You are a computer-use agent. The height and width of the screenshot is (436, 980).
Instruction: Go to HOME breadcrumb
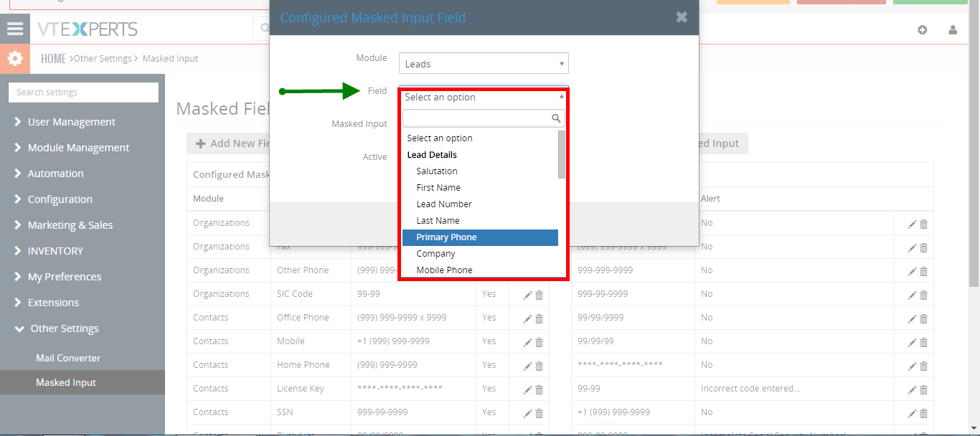[53, 58]
